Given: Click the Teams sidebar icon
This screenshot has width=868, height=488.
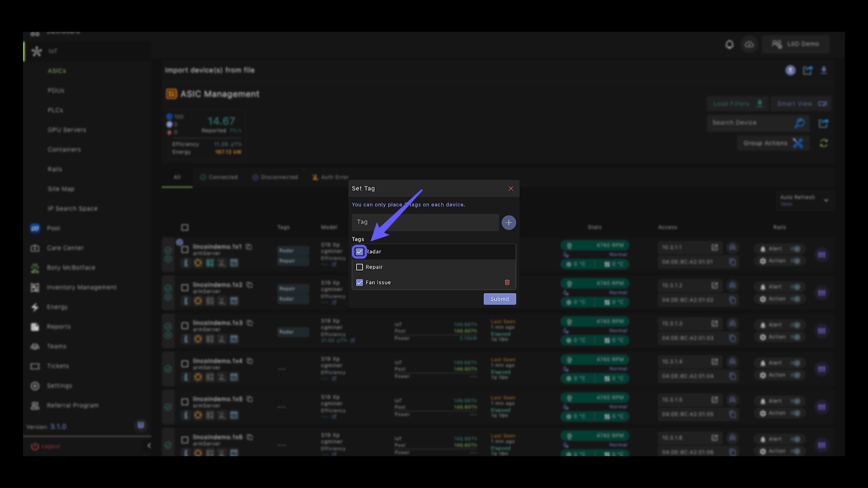Looking at the screenshot, I should pos(35,347).
